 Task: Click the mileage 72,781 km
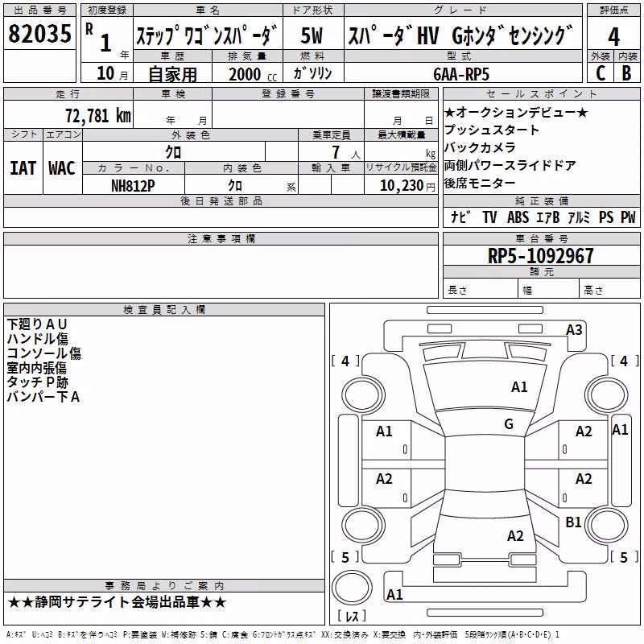pos(98,116)
